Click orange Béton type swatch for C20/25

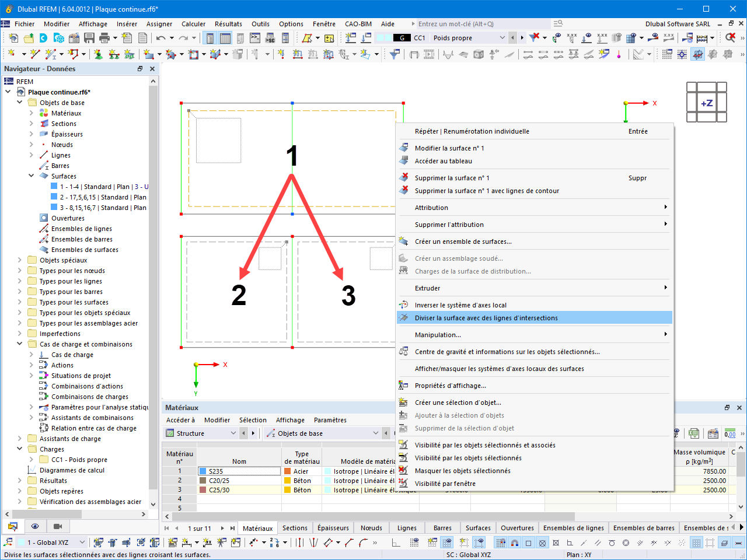[288, 481]
